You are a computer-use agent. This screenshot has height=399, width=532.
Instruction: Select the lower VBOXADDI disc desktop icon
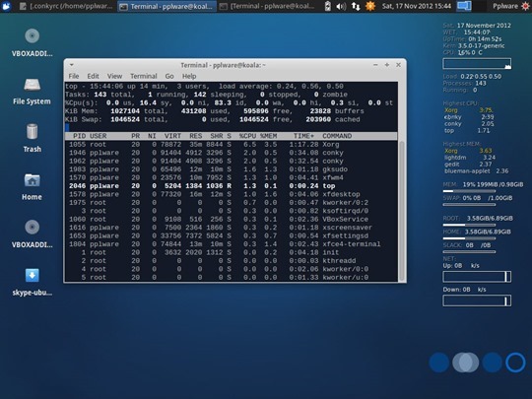click(32, 233)
